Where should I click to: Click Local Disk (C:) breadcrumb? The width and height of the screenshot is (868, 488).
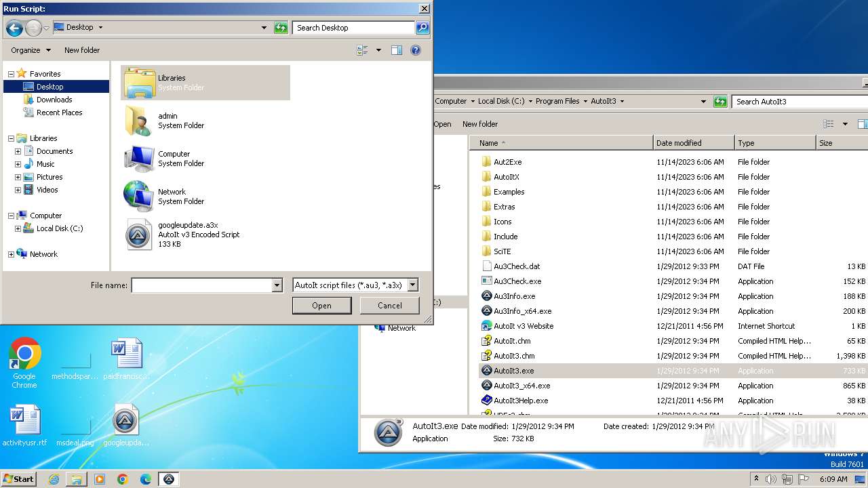click(x=501, y=101)
